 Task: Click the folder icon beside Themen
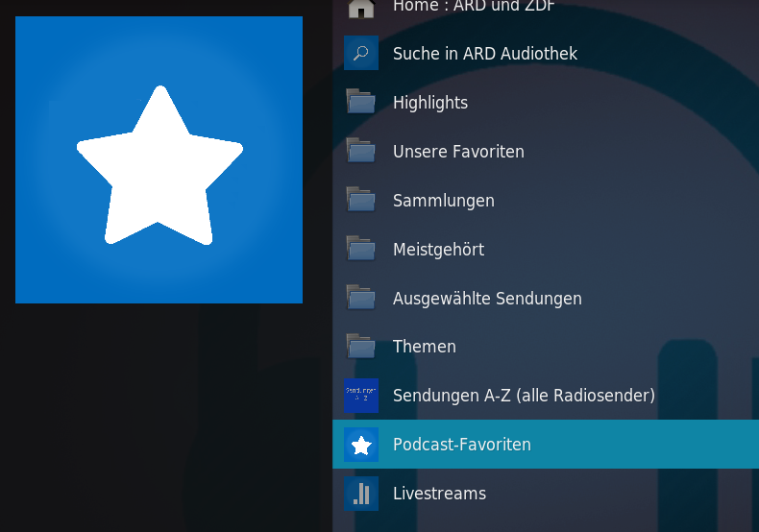[361, 346]
